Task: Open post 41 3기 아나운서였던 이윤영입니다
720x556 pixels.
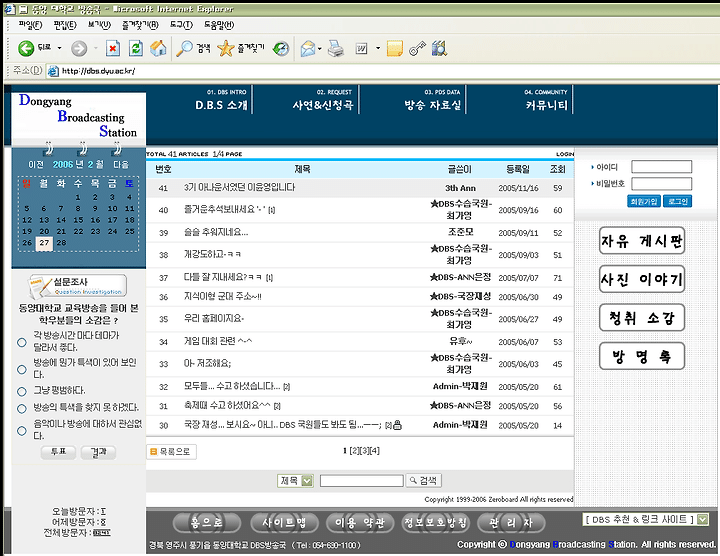Action: 239,187
